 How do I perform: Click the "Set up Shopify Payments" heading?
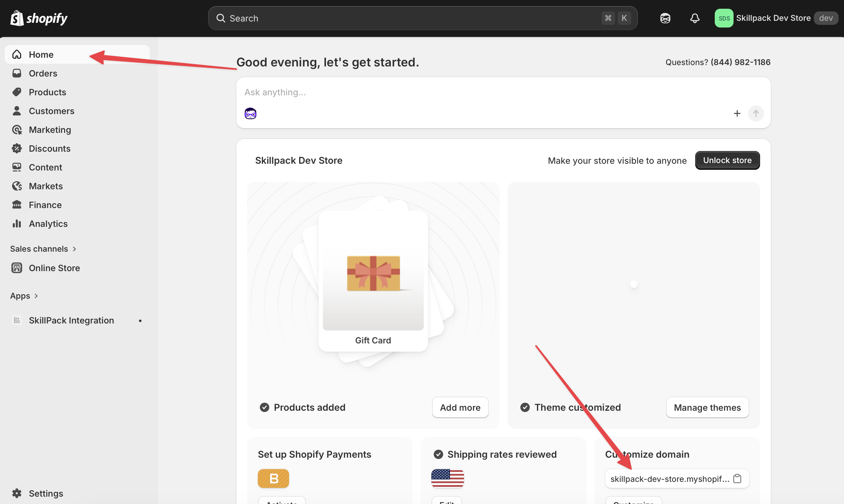click(314, 454)
